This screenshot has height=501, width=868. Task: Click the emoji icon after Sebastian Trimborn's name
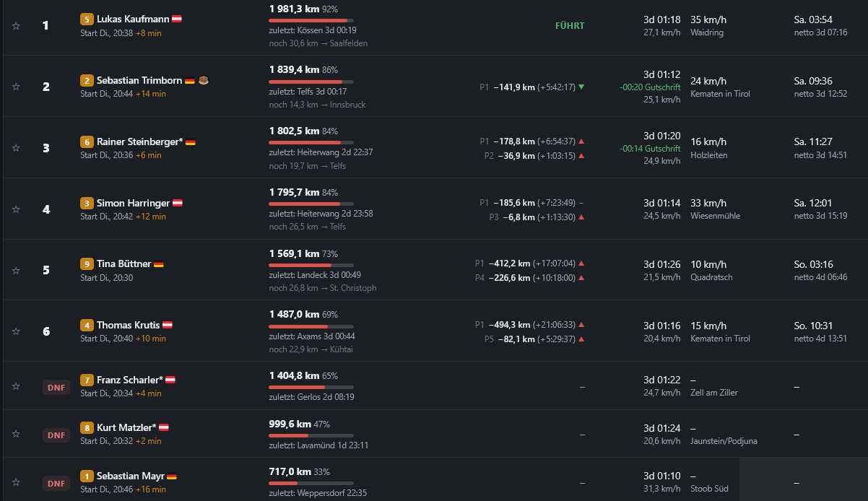click(x=204, y=80)
